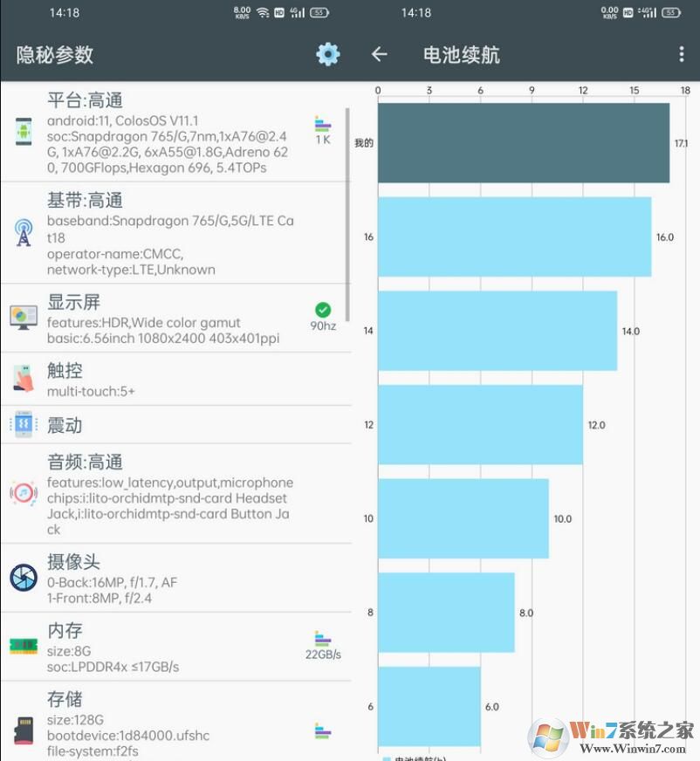Open 存储 storage entry
Image resolution: width=700 pixels, height=761 pixels.
[x=175, y=721]
